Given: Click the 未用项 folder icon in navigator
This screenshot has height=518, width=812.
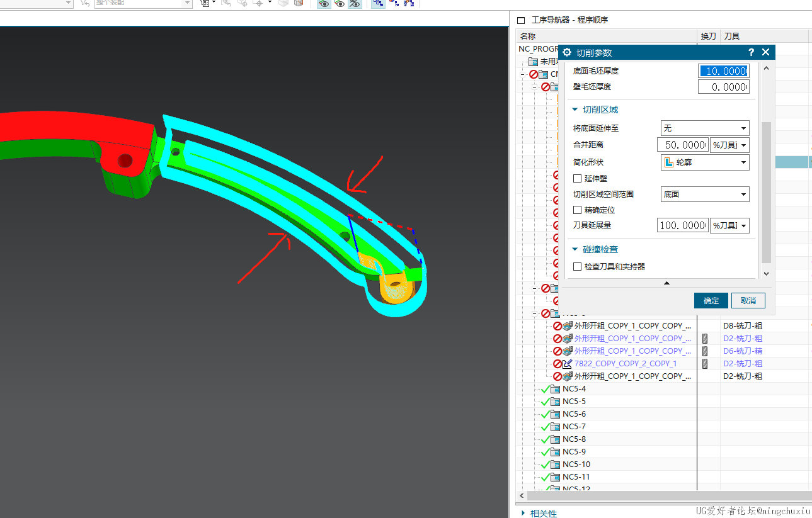Looking at the screenshot, I should (533, 62).
